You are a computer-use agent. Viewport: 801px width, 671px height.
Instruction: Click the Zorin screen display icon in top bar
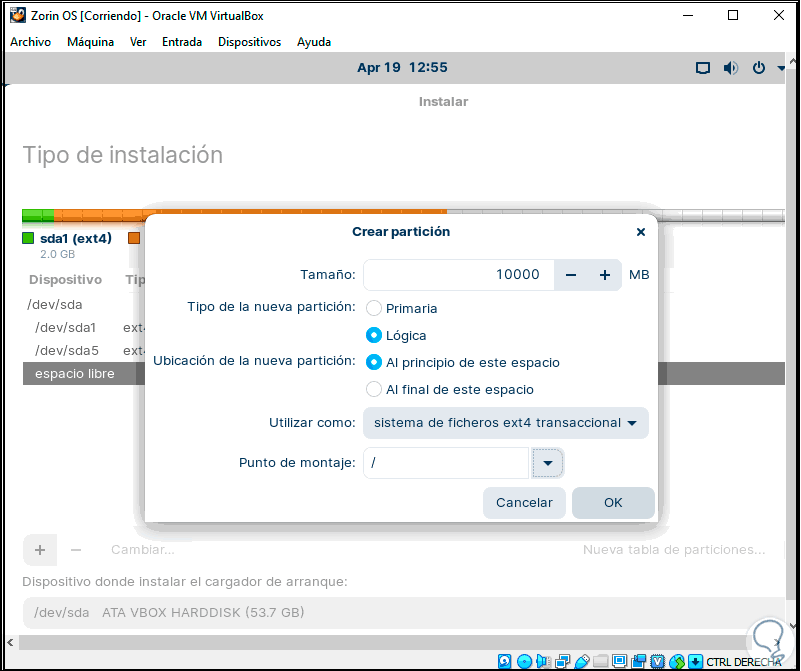pos(703,67)
